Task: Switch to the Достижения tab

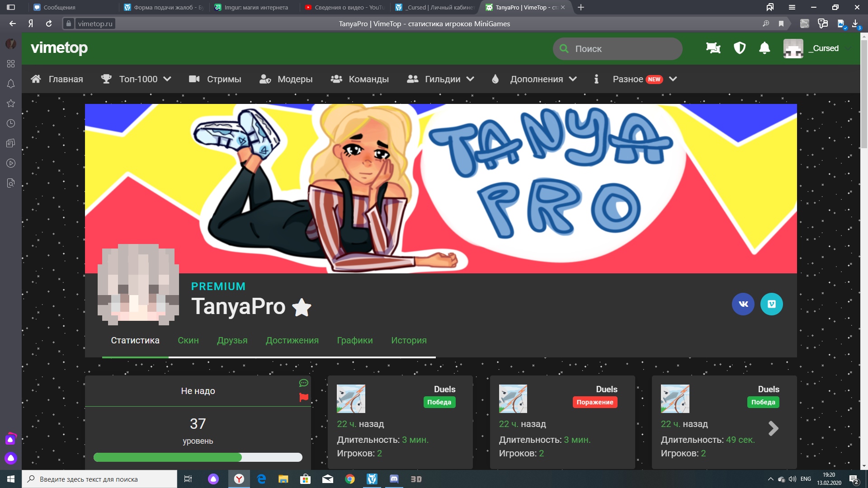Action: 292,340
